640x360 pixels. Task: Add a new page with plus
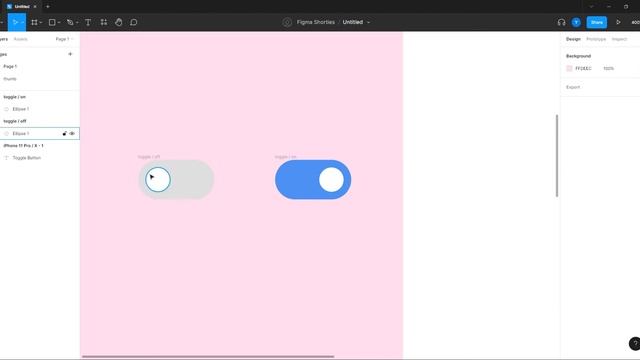tap(70, 54)
